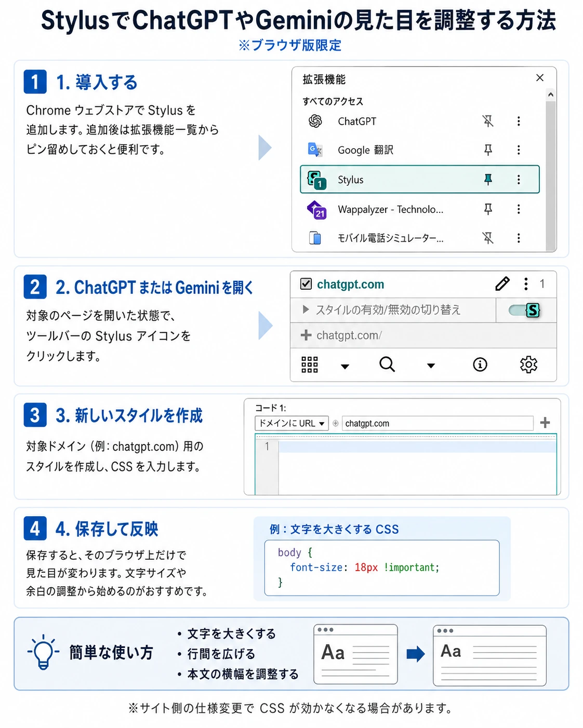This screenshot has width=583, height=728.
Task: Click the ChatGPT extension icon
Action: pos(315,121)
